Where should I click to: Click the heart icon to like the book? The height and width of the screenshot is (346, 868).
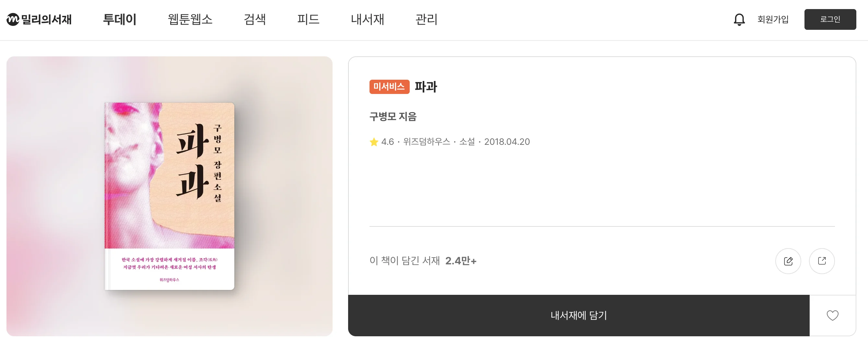(832, 316)
